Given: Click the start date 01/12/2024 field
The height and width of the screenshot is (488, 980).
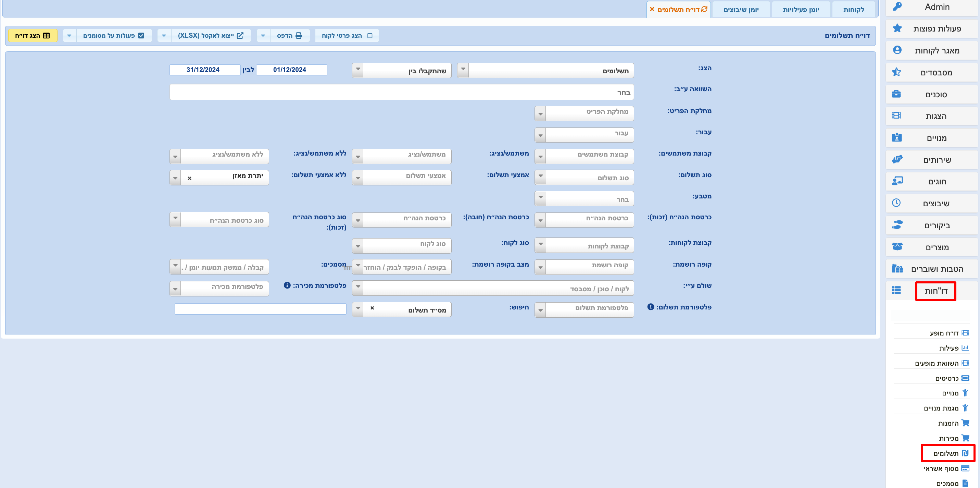Looking at the screenshot, I should [291, 70].
